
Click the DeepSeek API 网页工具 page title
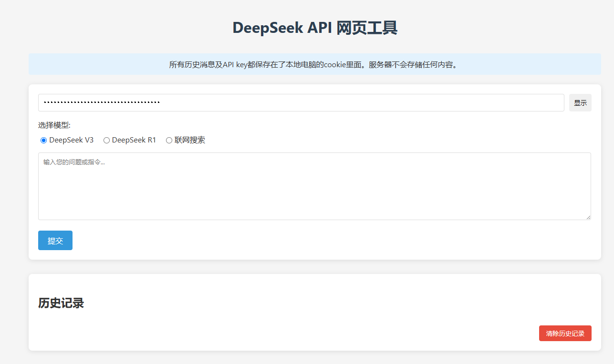pyautogui.click(x=315, y=28)
